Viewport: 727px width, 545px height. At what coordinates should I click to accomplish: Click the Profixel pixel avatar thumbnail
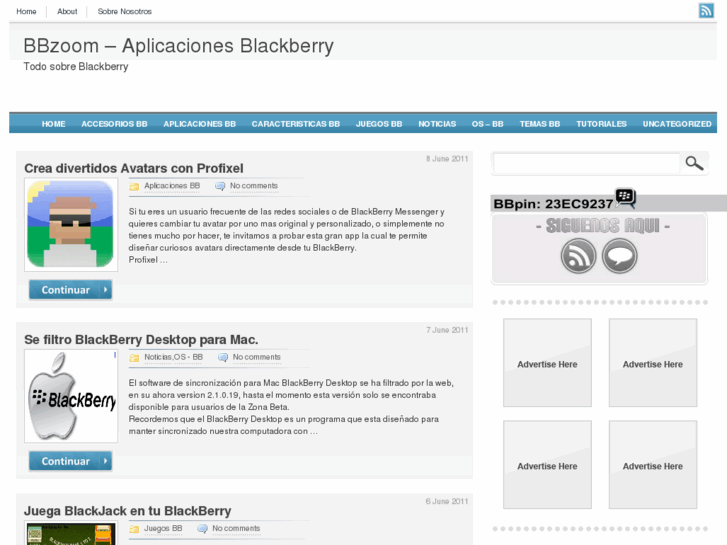coord(71,224)
